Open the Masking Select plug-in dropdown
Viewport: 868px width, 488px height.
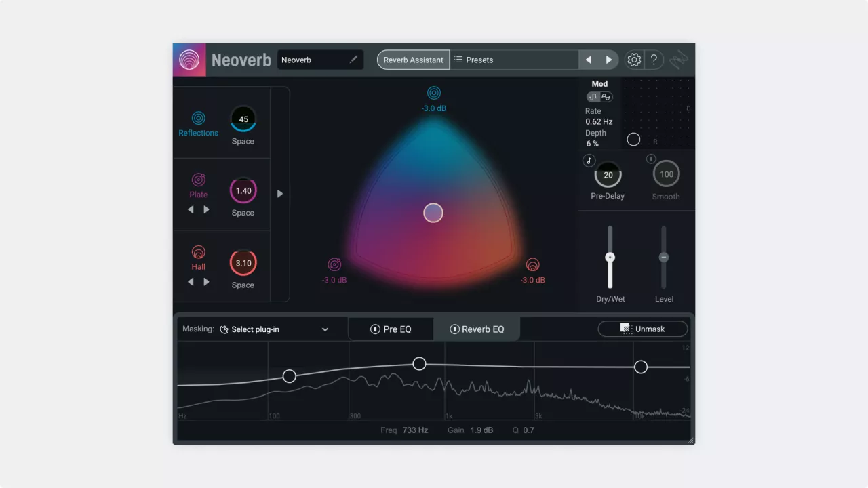(x=275, y=329)
